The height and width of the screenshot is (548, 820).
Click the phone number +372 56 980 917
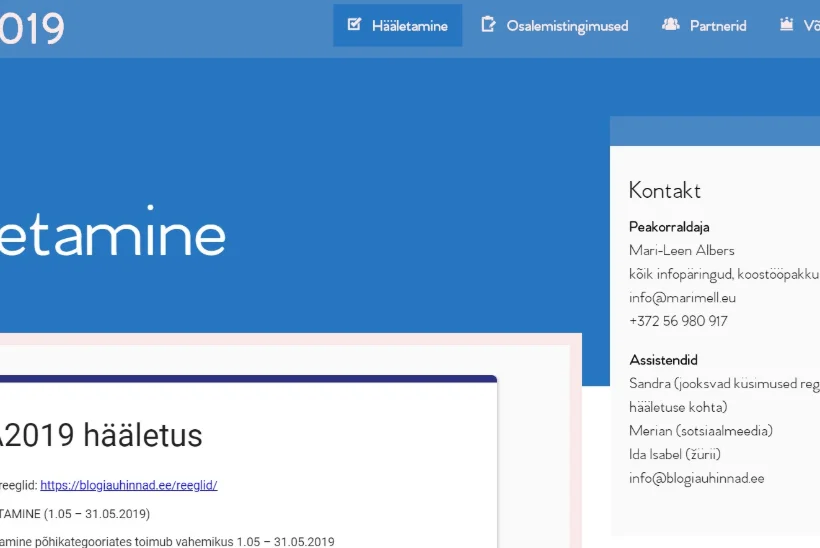678,321
